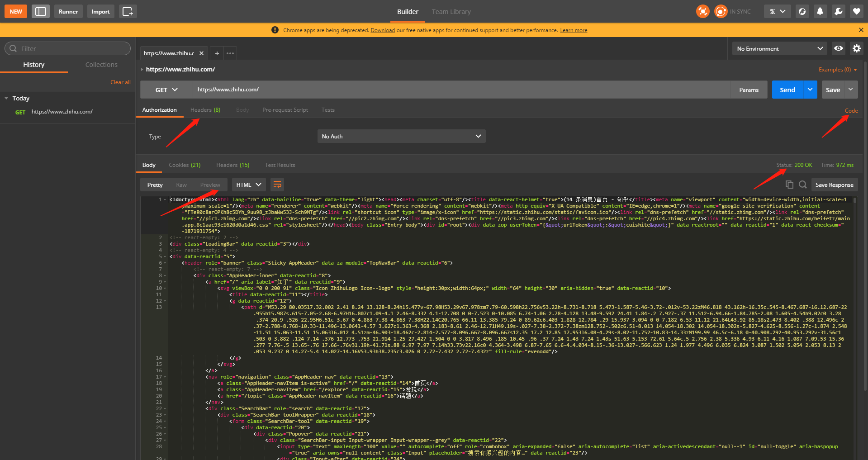
Task: Open the Tests tab
Action: [x=328, y=110]
